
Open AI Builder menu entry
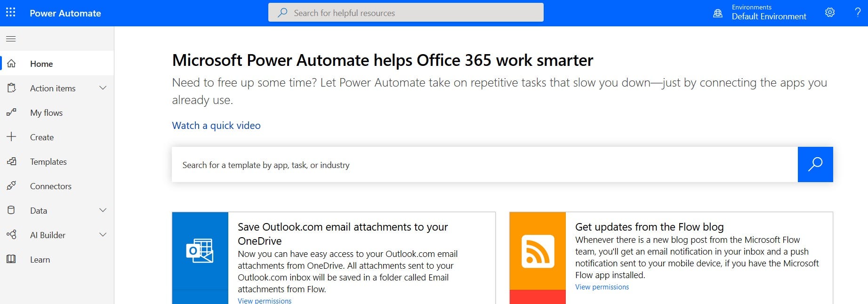pos(57,235)
